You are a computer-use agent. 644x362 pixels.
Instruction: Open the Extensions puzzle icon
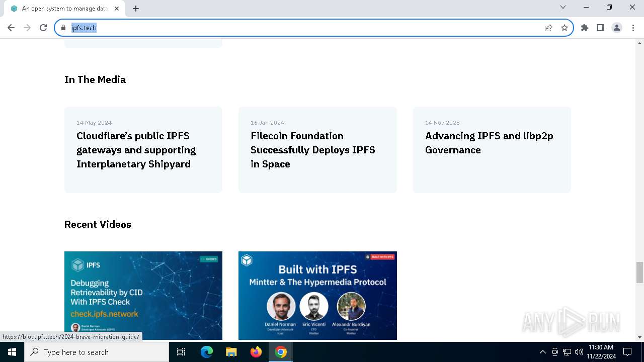585,28
